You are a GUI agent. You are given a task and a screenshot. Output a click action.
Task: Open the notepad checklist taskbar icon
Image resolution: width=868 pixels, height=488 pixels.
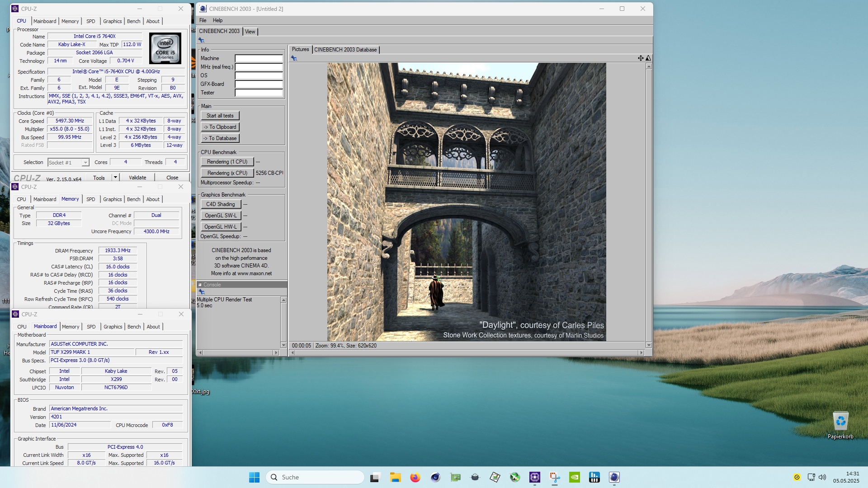coord(495,477)
